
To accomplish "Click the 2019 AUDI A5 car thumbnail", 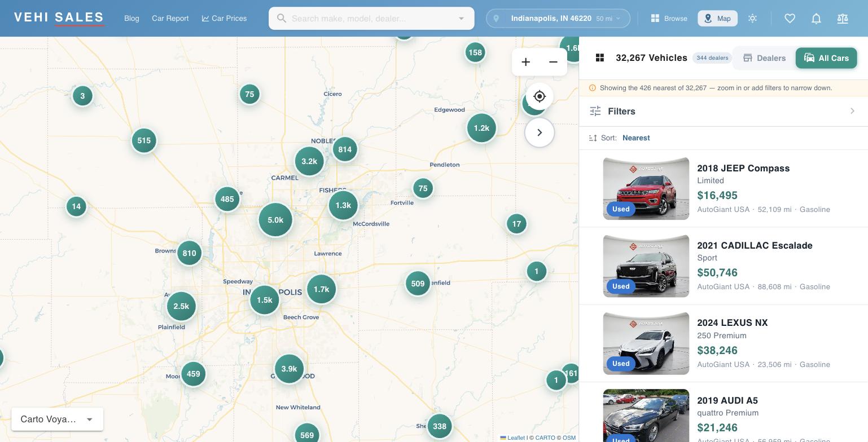I will pyautogui.click(x=646, y=416).
